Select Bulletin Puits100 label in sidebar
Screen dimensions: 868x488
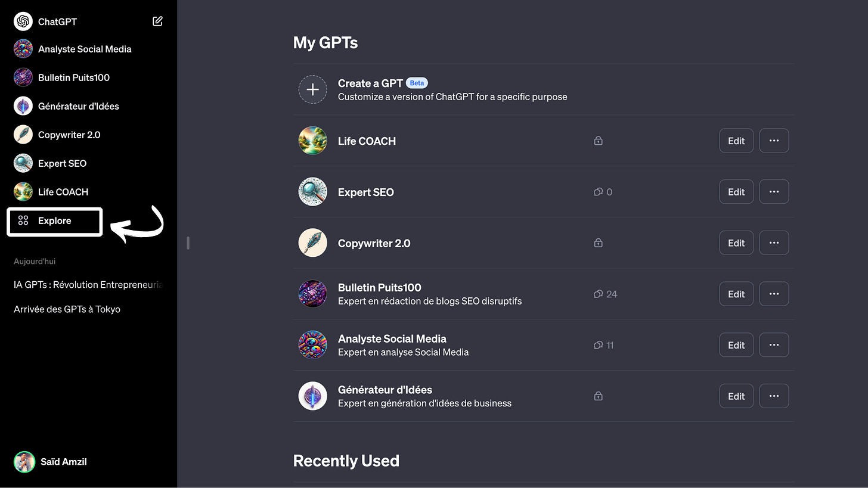(74, 77)
